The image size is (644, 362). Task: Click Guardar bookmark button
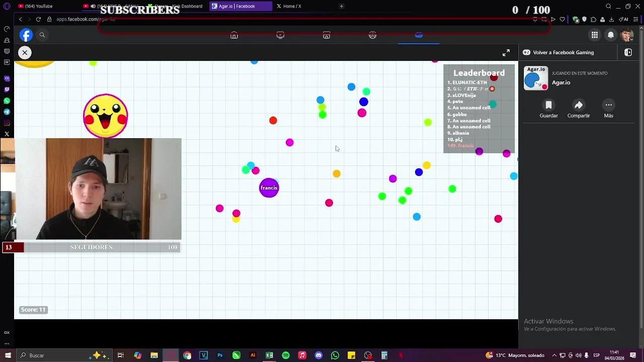point(548,109)
